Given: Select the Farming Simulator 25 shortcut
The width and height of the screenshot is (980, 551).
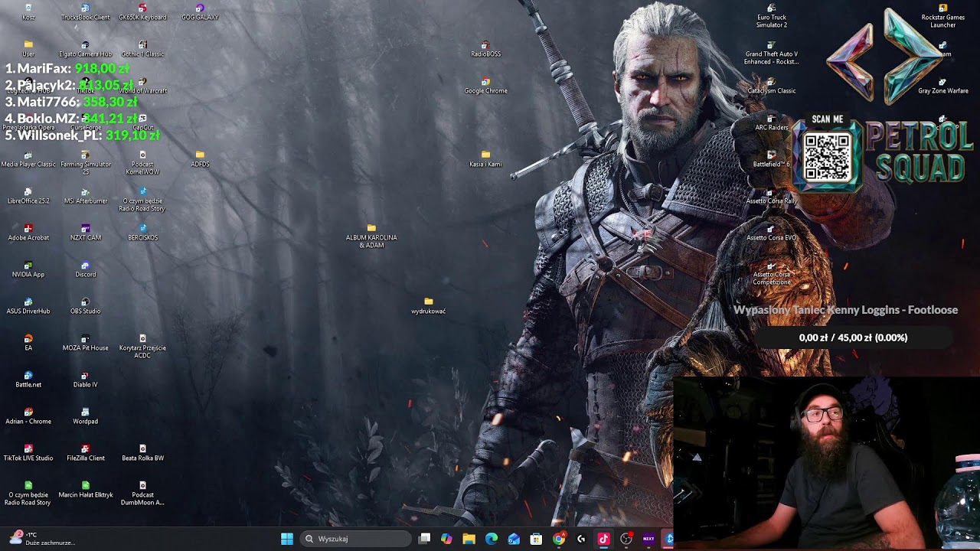Looking at the screenshot, I should 85,162.
